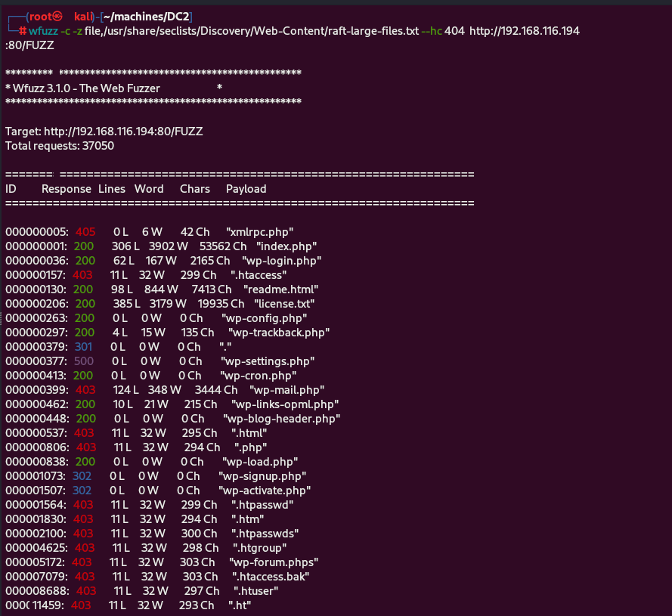
Task: Click the 'Response' column header
Action: click(x=67, y=189)
